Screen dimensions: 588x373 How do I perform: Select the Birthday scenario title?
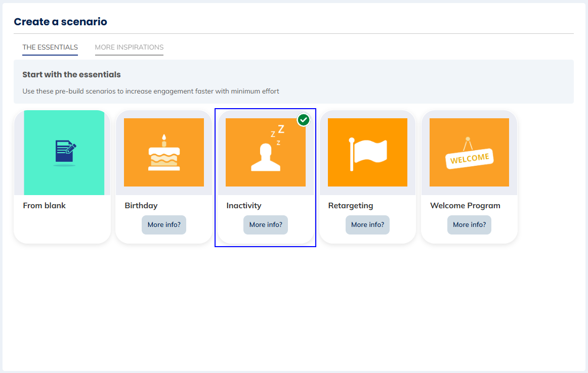(x=141, y=206)
